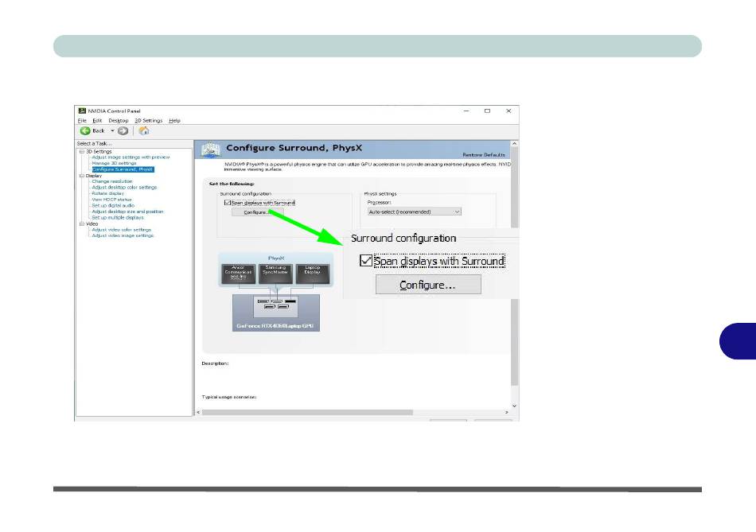Maximize the NVIDIA Control Panel window
The height and width of the screenshot is (532, 756).
(488, 111)
